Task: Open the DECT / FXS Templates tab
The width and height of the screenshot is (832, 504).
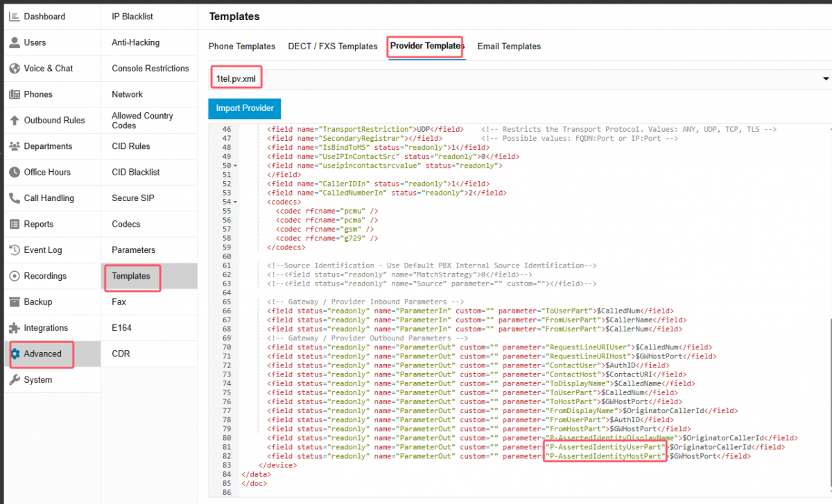Action: [333, 46]
